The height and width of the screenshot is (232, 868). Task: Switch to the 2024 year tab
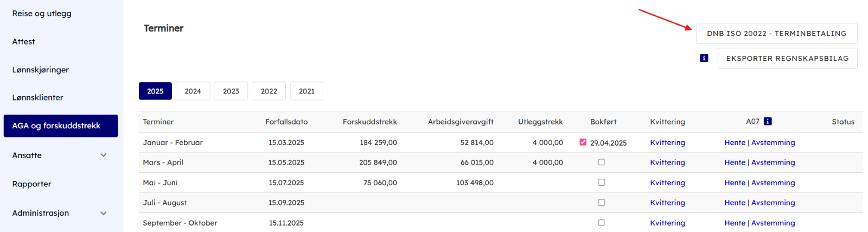193,91
